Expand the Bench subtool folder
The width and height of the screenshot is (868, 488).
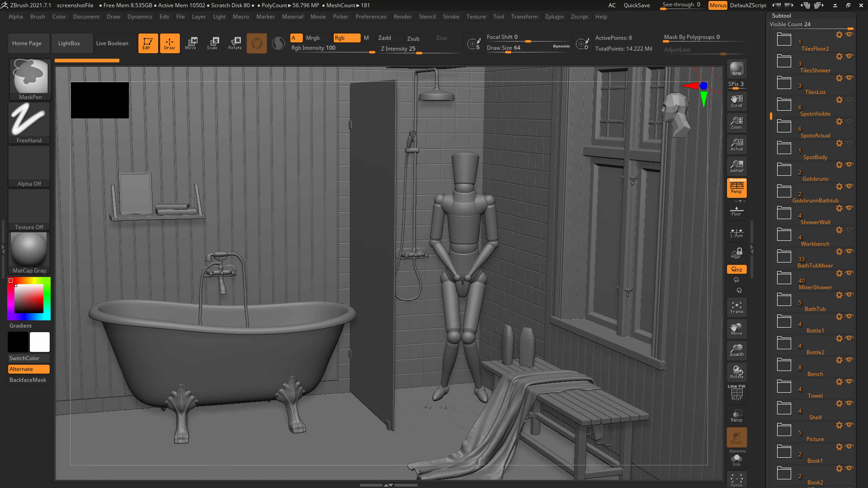coord(784,364)
